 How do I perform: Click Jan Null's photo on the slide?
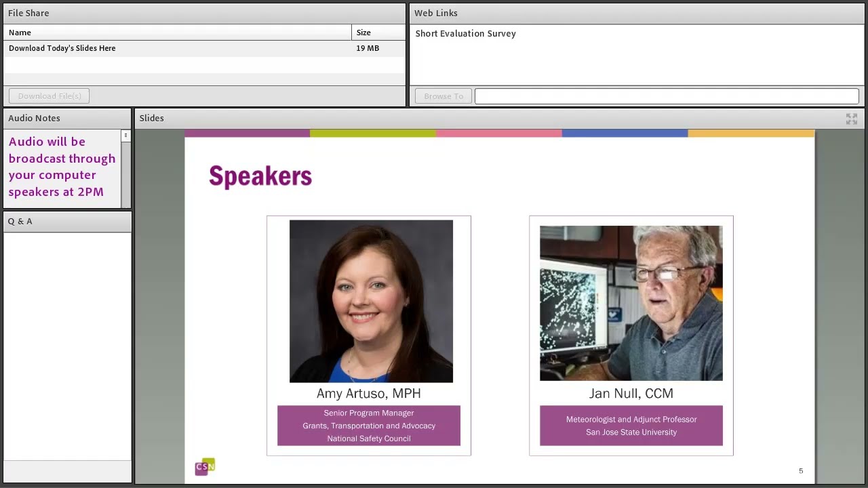click(631, 303)
